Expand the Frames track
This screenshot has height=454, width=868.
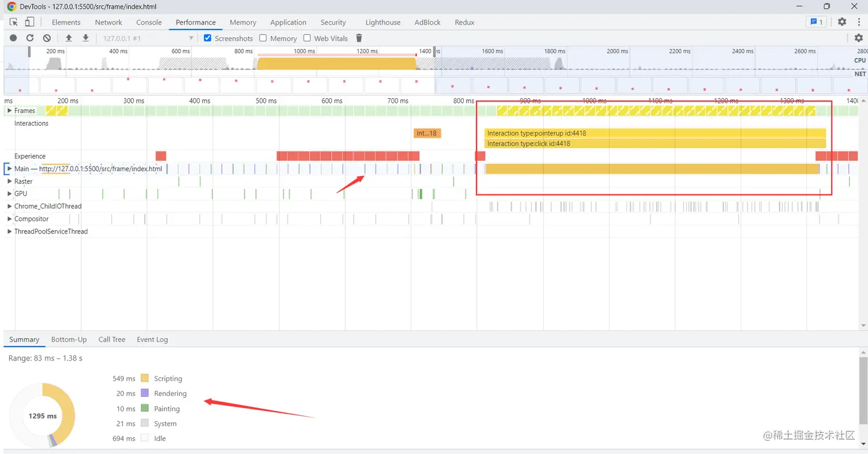click(x=9, y=110)
